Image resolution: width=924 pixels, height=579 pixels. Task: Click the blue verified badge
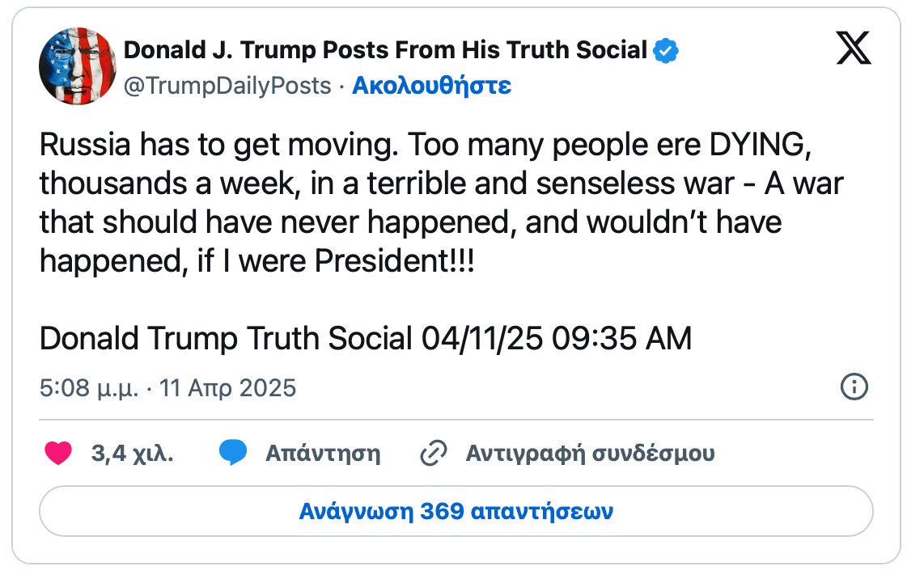(x=666, y=51)
